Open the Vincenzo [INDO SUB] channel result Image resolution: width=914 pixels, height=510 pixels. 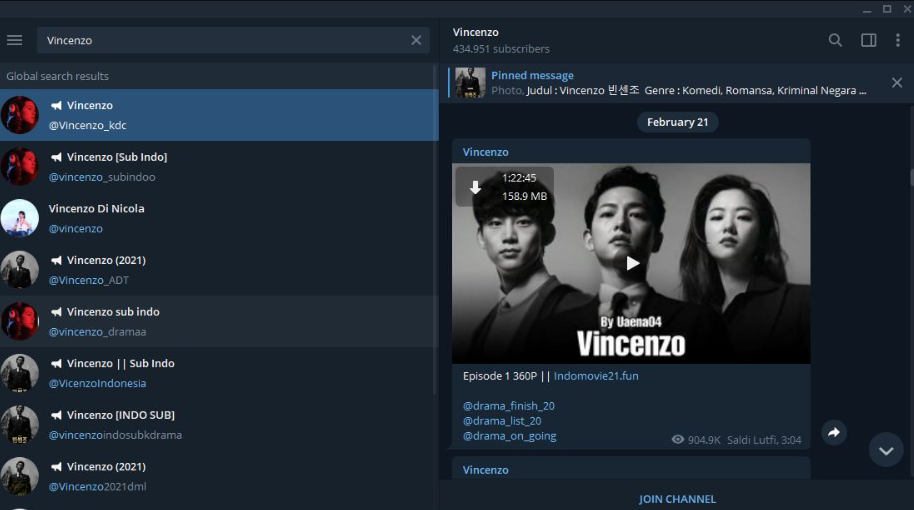point(219,424)
